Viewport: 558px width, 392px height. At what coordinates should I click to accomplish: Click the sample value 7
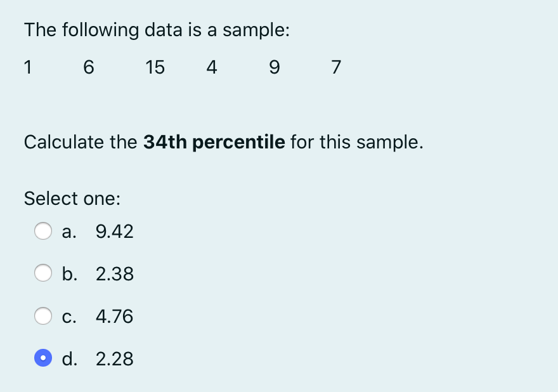335,67
